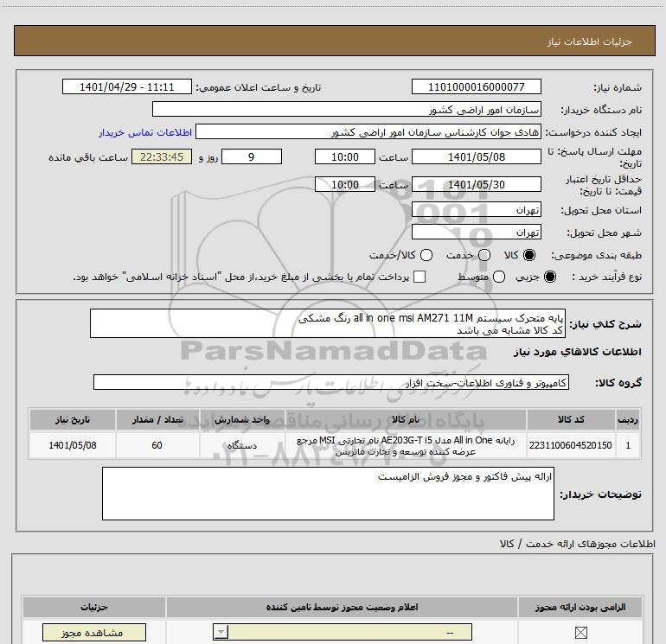Click the نام کالا column header
Image resolution: width=666 pixels, height=644 pixels.
pos(406,419)
